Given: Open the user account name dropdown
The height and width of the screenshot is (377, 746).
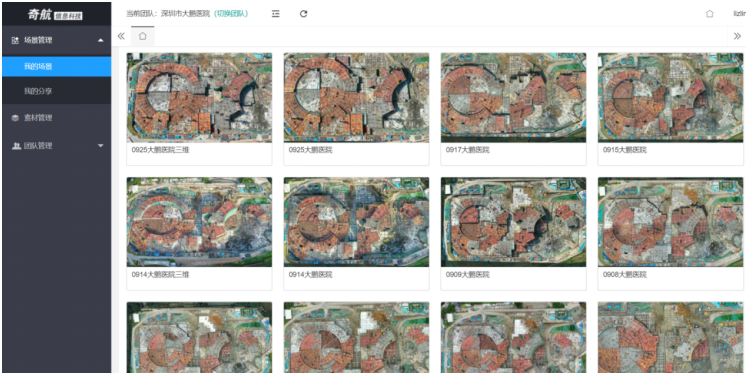Looking at the screenshot, I should tap(739, 14).
